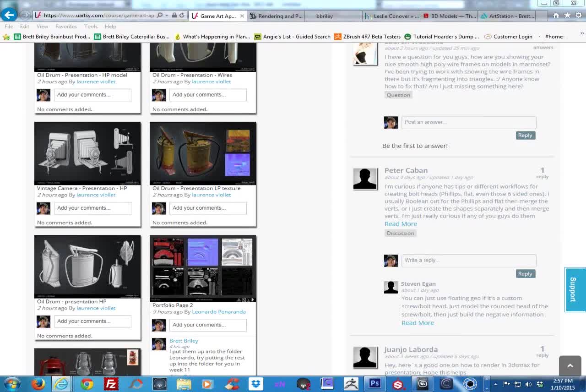Open Angie's List - Guided Search bookmark
Screen dimensions: 586x392
[x=292, y=37]
